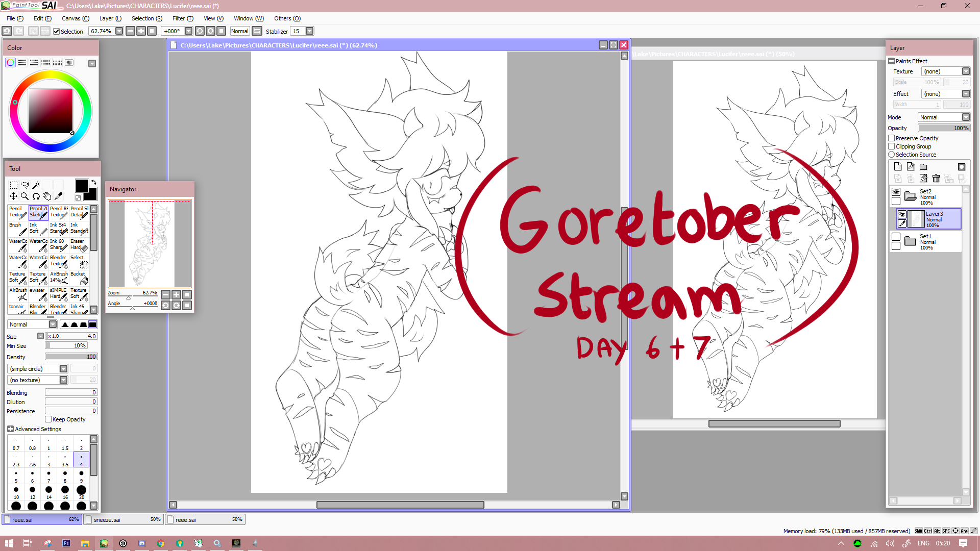980x551 pixels.
Task: Turn on Clipping Group checkbox
Action: tap(892, 146)
